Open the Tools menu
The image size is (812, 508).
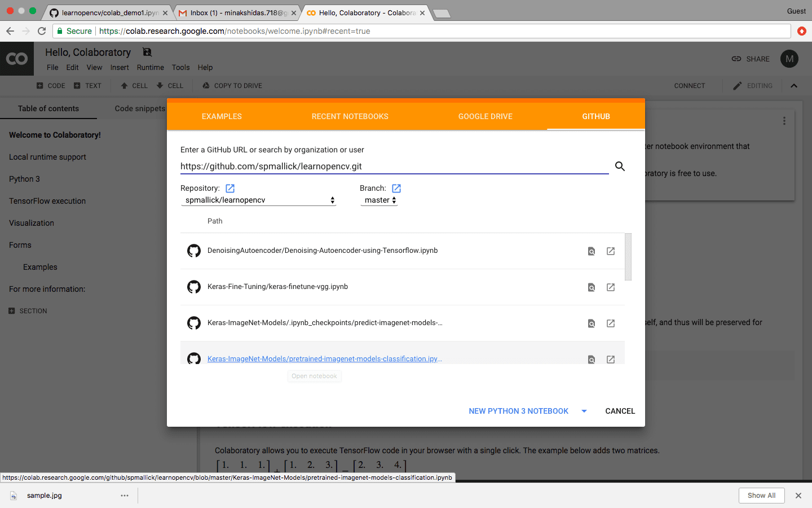coord(180,67)
